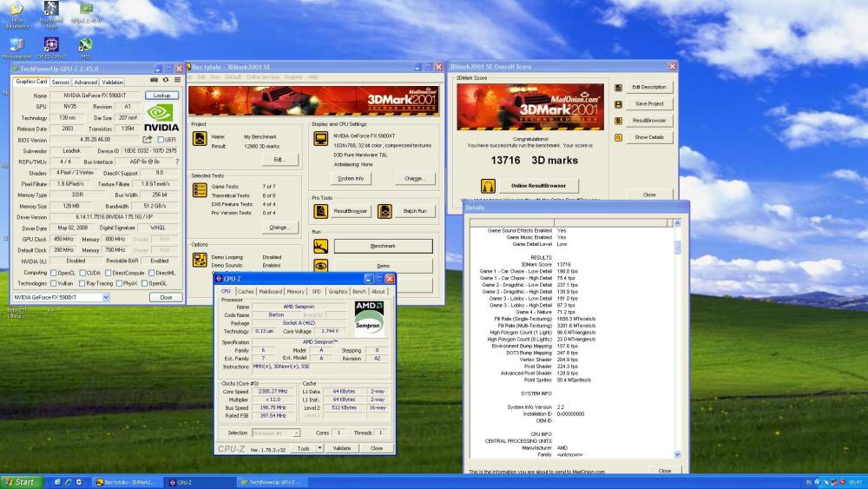Toggle the DirectCompute checkbox
This screenshot has height=489, width=868.
pos(108,273)
